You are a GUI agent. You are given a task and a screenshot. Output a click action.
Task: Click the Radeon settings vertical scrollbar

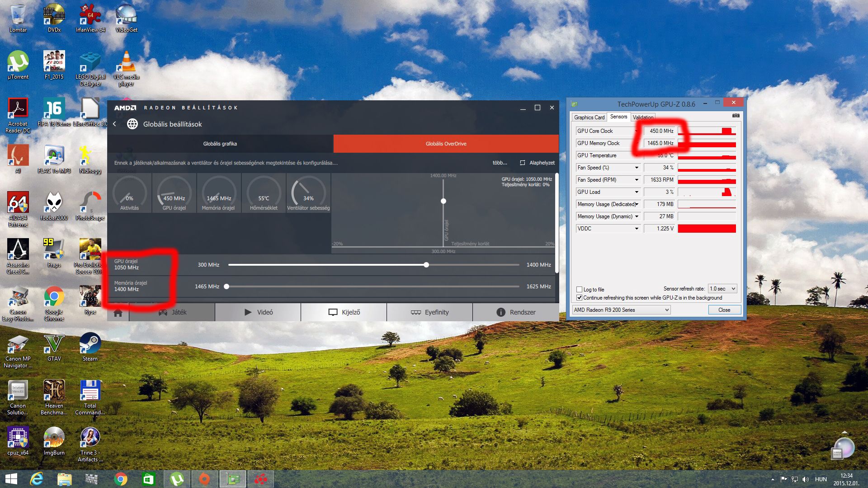pyautogui.click(x=557, y=223)
